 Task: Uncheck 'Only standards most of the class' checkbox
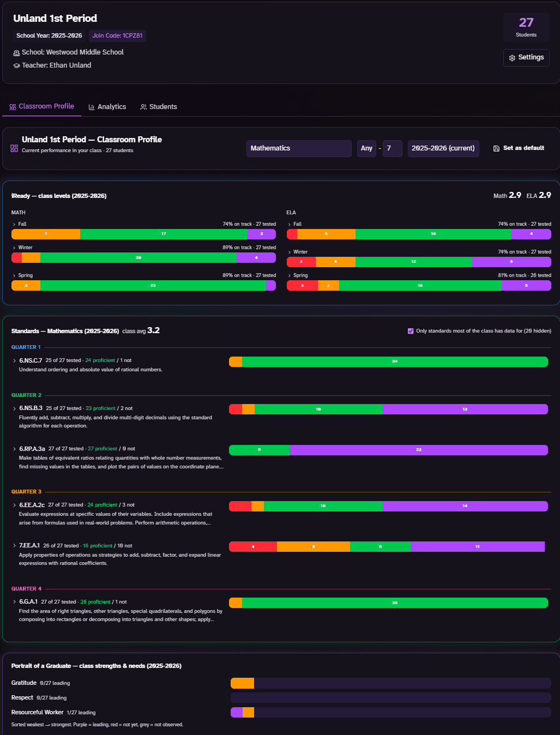click(x=411, y=331)
